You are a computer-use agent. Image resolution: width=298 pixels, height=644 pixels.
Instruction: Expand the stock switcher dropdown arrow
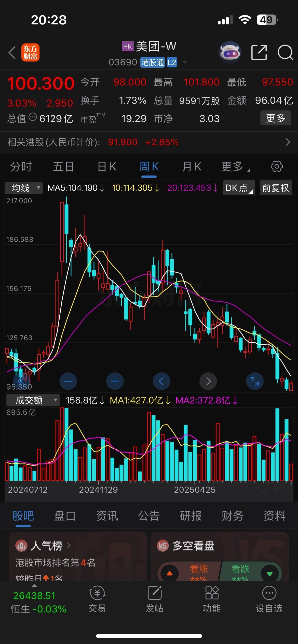click(x=185, y=62)
